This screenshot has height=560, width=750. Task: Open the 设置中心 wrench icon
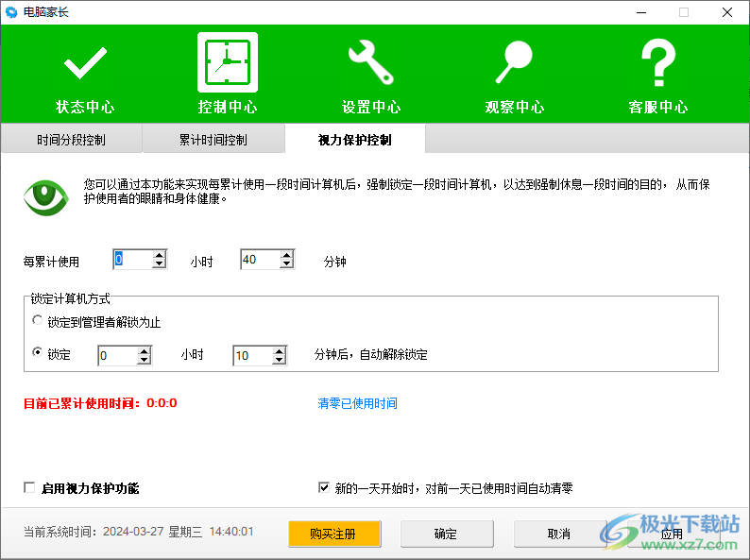[x=371, y=62]
